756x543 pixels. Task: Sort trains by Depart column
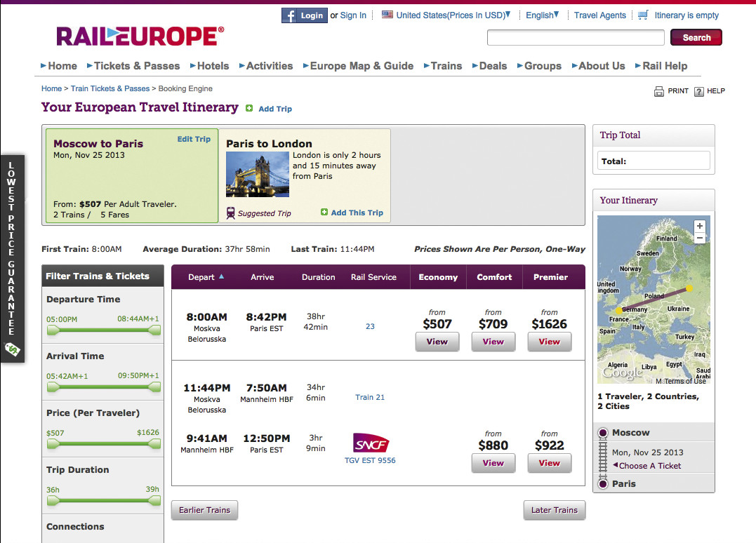click(x=206, y=277)
